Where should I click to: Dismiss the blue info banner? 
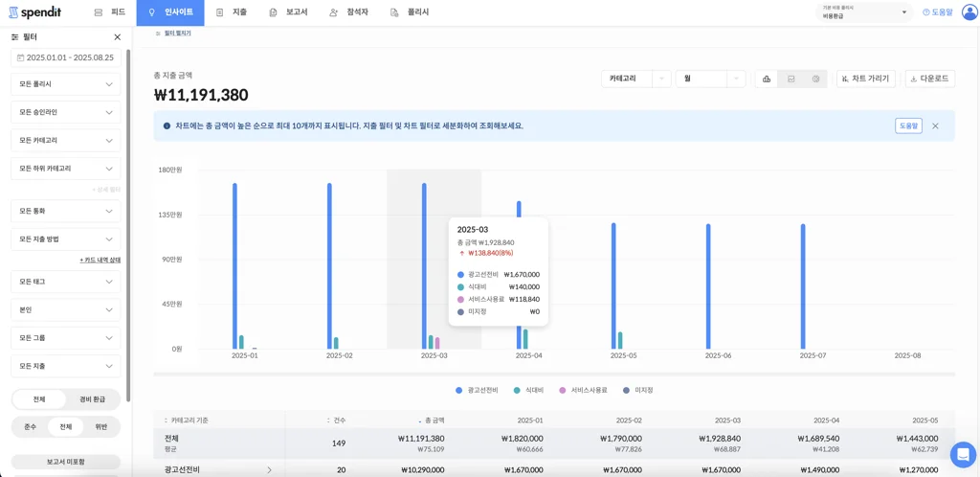coord(935,125)
